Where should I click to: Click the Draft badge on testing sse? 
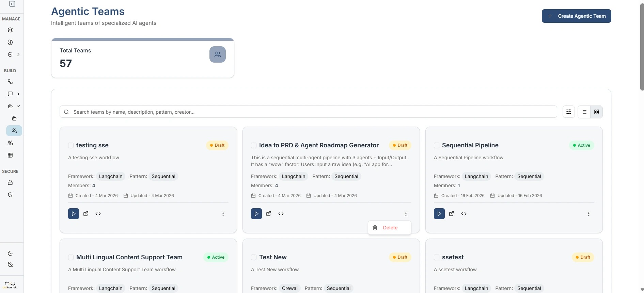[x=217, y=145]
